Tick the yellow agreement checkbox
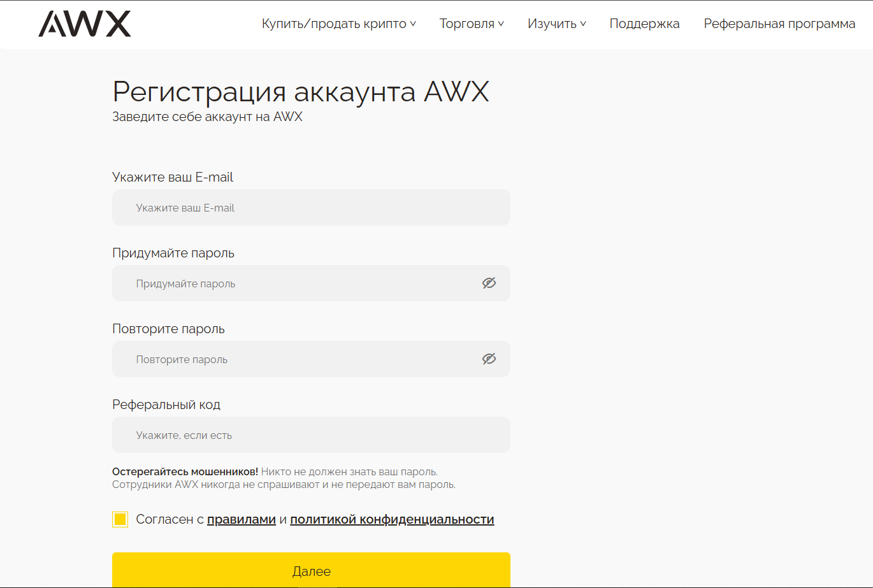873x588 pixels. 120,519
